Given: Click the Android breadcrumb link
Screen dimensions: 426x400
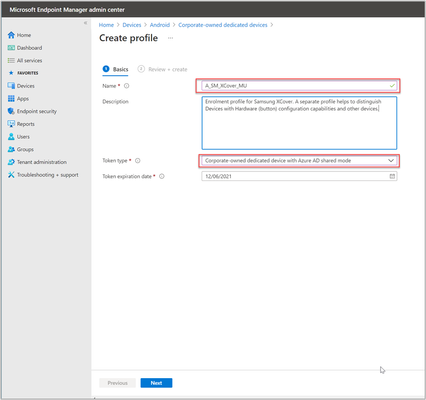Looking at the screenshot, I should (160, 25).
